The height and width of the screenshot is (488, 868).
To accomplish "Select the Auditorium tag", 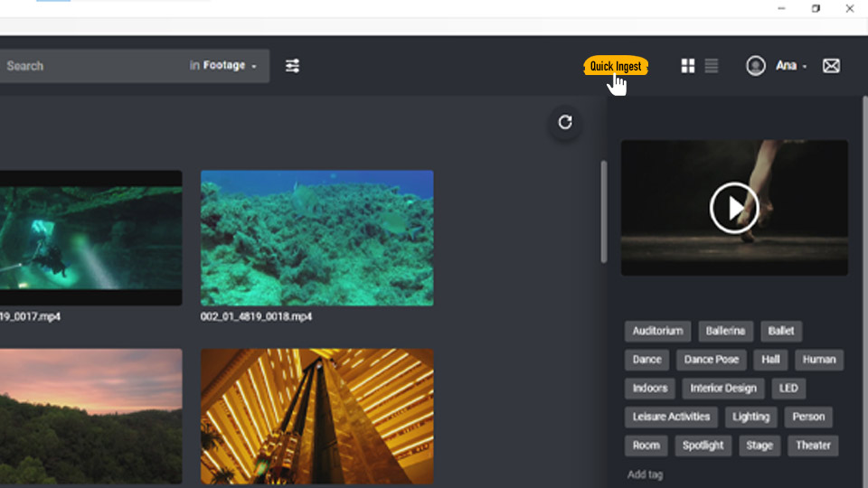I will pyautogui.click(x=657, y=331).
